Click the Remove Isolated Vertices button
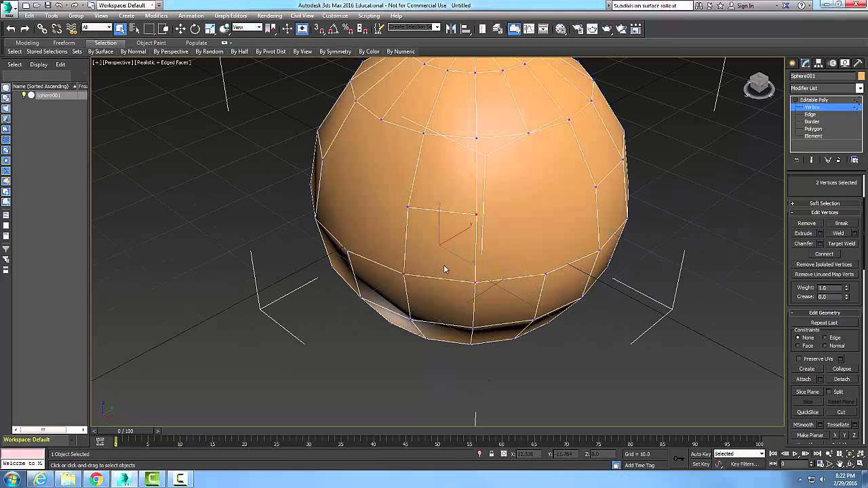 [825, 264]
